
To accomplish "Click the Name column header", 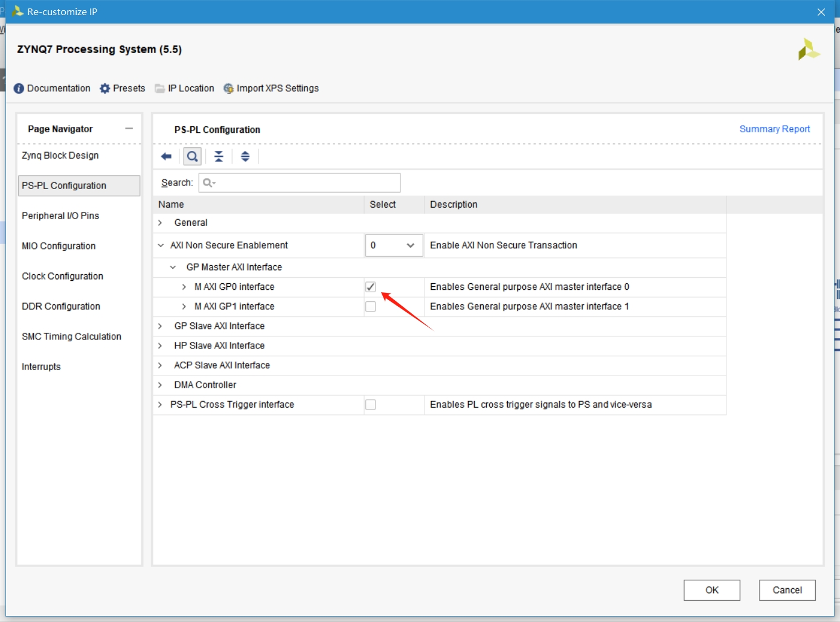I will click(x=259, y=205).
